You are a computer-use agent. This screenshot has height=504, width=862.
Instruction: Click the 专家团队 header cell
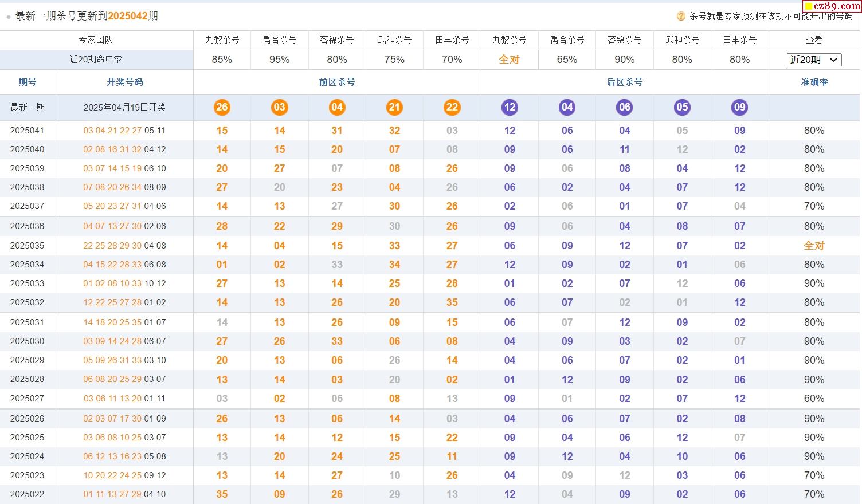pos(96,40)
